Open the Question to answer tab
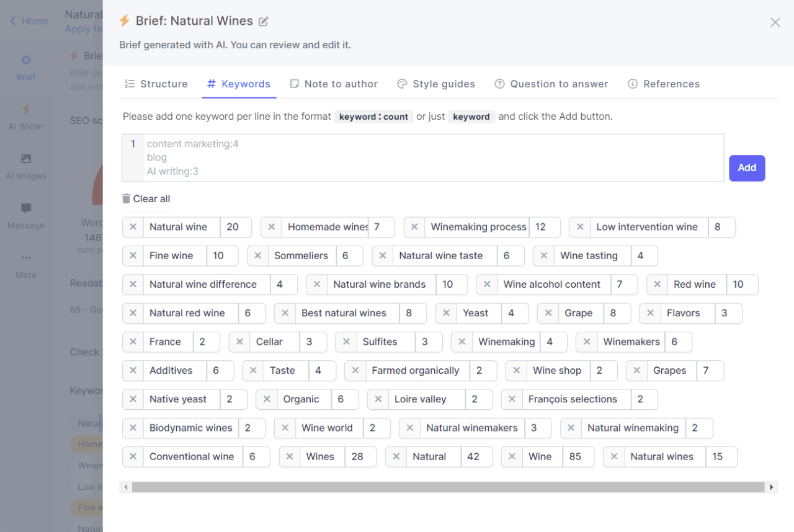 [x=551, y=84]
